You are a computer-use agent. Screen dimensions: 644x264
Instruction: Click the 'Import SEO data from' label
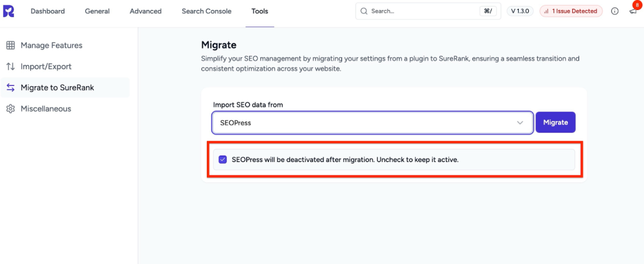(248, 105)
